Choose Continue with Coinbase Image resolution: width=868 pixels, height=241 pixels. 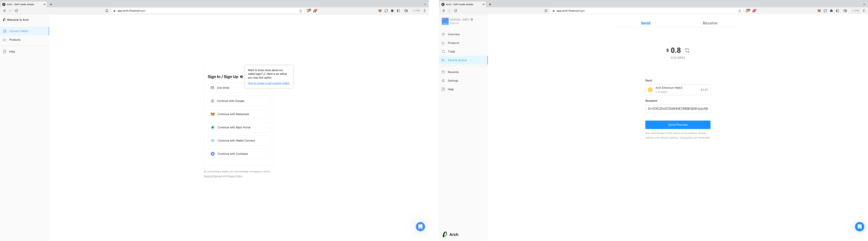(239, 154)
